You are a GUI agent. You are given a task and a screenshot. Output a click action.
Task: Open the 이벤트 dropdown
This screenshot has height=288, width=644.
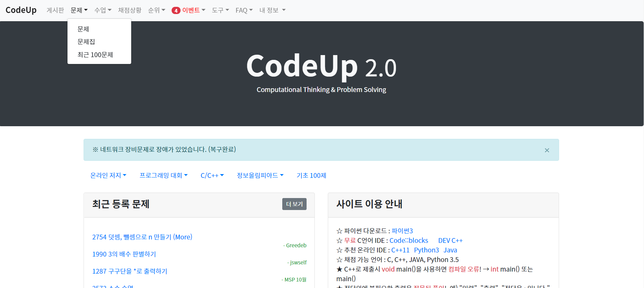pos(194,10)
